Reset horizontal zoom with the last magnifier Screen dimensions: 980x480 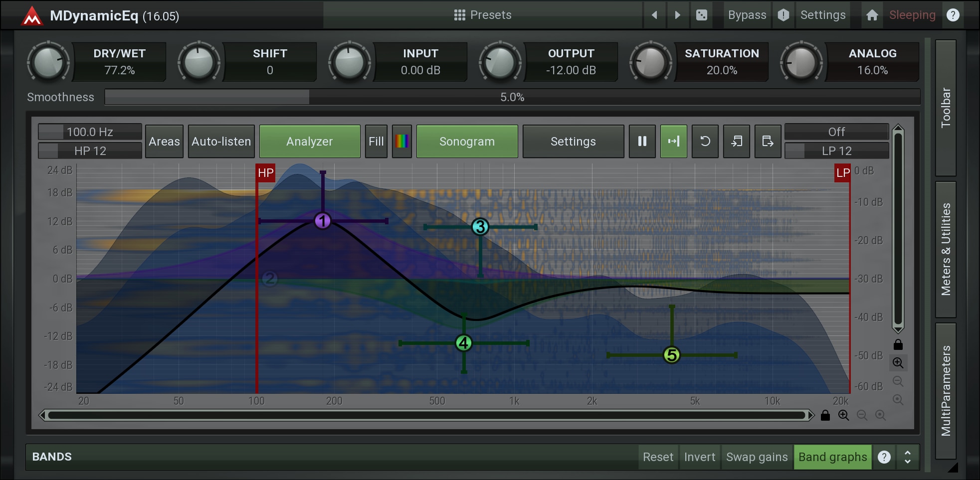(881, 415)
